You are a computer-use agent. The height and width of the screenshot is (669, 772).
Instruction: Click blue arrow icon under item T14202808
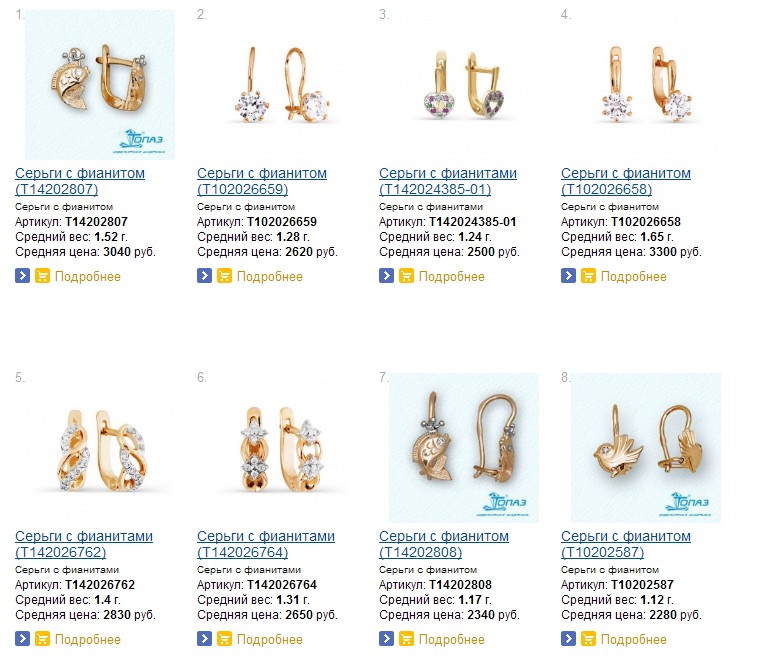click(386, 638)
